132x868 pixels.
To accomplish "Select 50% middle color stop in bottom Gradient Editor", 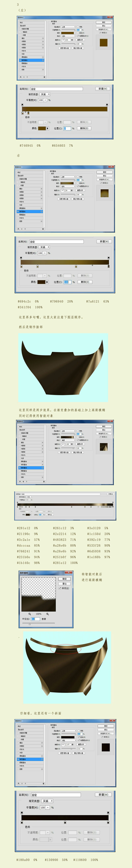I will pos(65,822).
